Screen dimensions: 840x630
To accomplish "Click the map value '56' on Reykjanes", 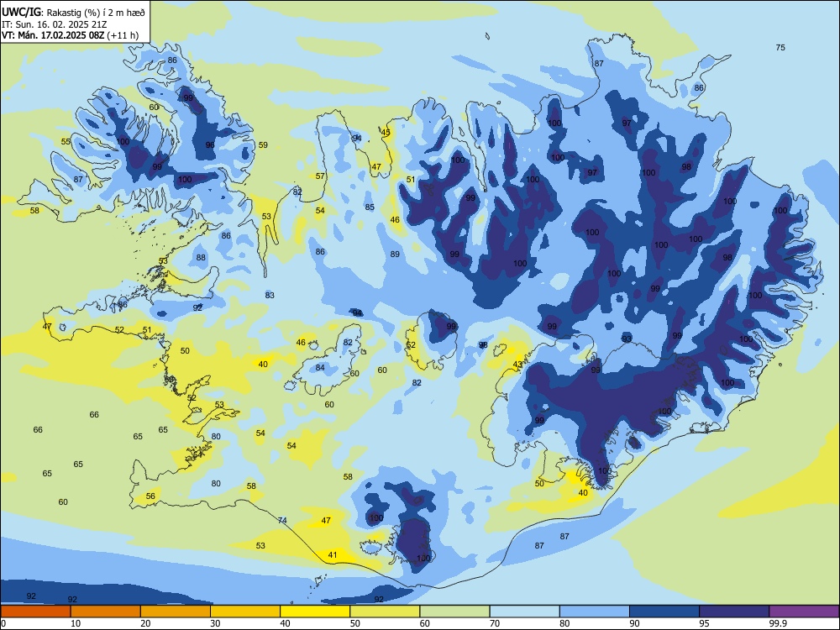I will 150,496.
